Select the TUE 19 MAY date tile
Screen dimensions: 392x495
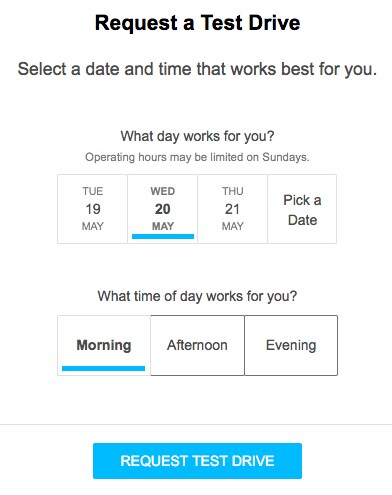(x=92, y=209)
